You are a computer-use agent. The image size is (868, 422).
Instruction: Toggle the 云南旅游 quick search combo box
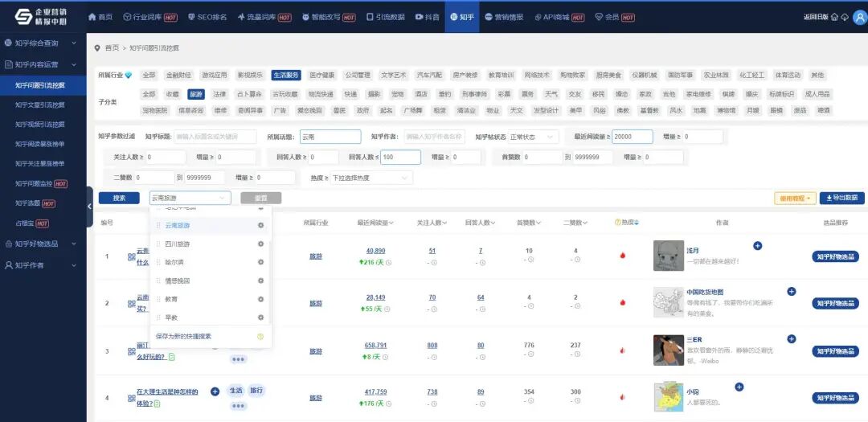[x=190, y=198]
